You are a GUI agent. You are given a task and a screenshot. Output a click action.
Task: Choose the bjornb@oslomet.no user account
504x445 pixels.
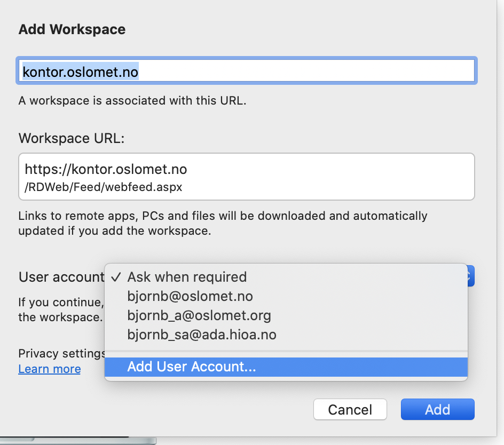pos(189,296)
